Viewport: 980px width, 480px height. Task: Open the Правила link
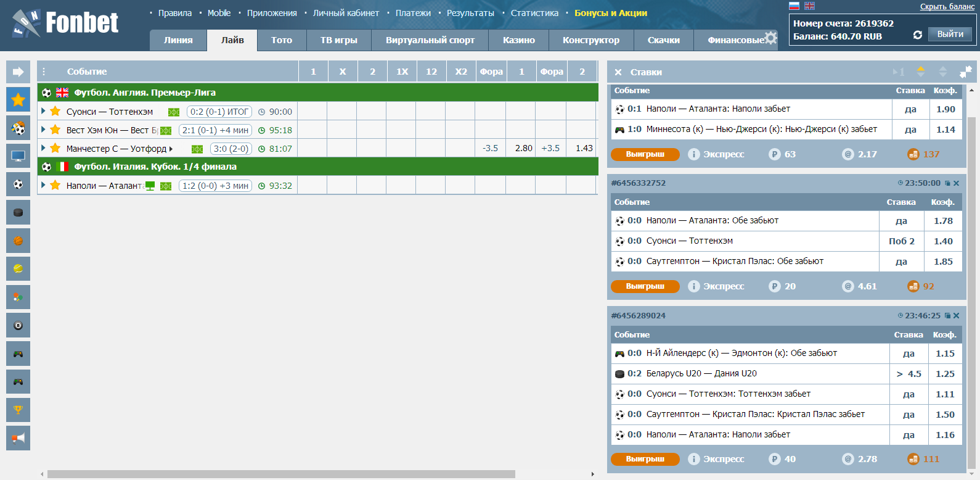coord(175,13)
